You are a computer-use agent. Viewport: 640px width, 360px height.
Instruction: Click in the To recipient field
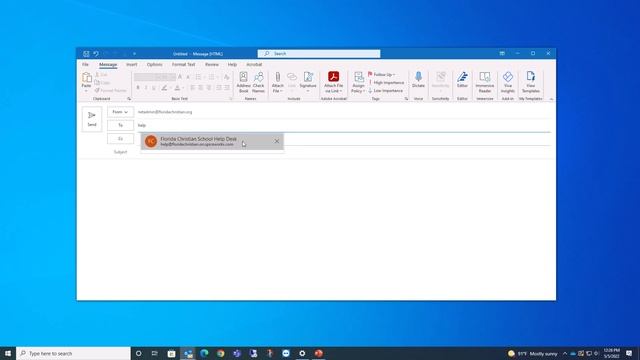[x=343, y=125]
